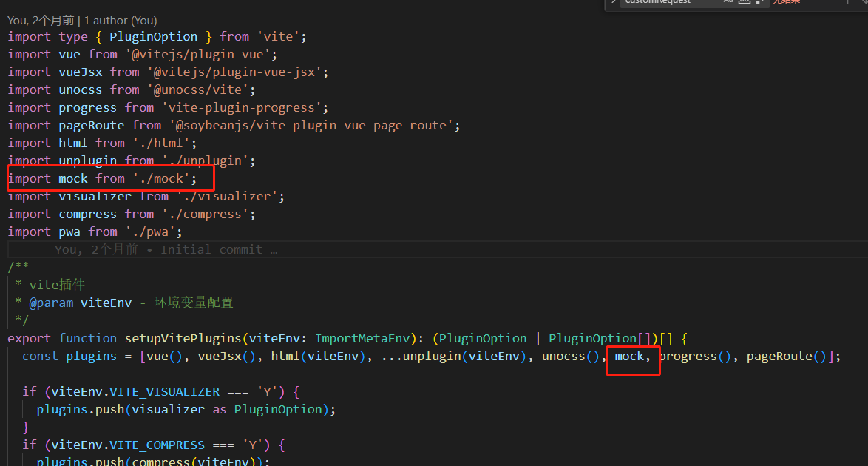Click 'progress' identifier in its import line
Screen dimensions: 868x466
coord(87,107)
